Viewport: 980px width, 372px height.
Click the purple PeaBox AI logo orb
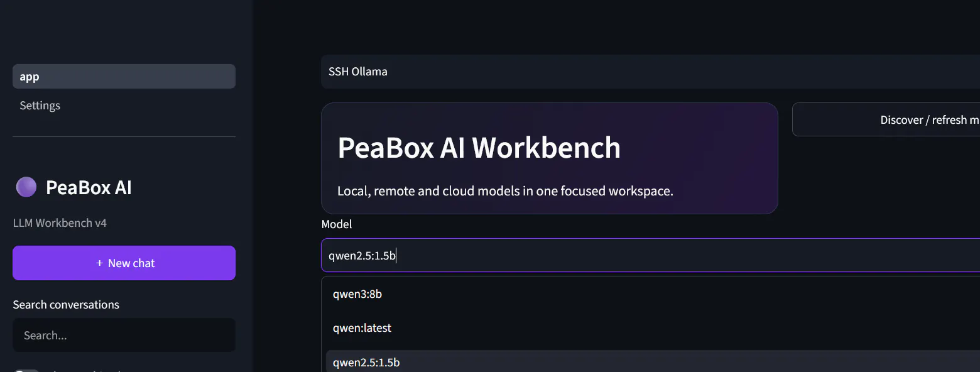tap(26, 187)
